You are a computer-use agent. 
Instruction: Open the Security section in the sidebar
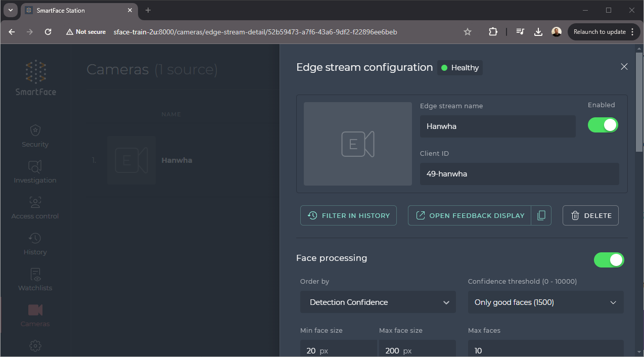click(35, 137)
